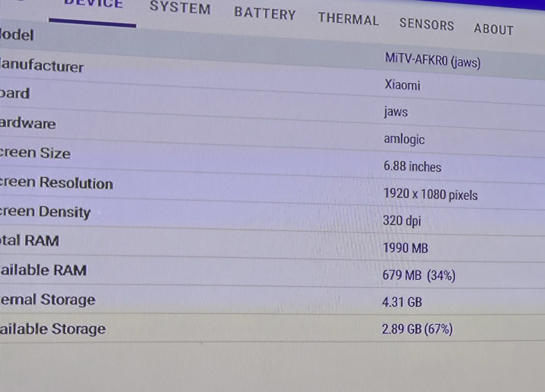Click the Screen Size label
545x392 pixels.
(35, 153)
